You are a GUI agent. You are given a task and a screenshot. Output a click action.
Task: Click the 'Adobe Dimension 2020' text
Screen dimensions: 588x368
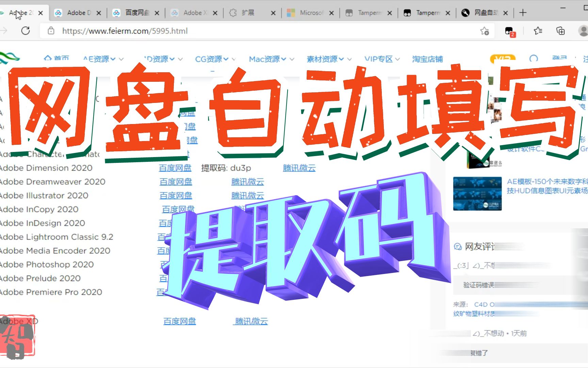pyautogui.click(x=46, y=168)
